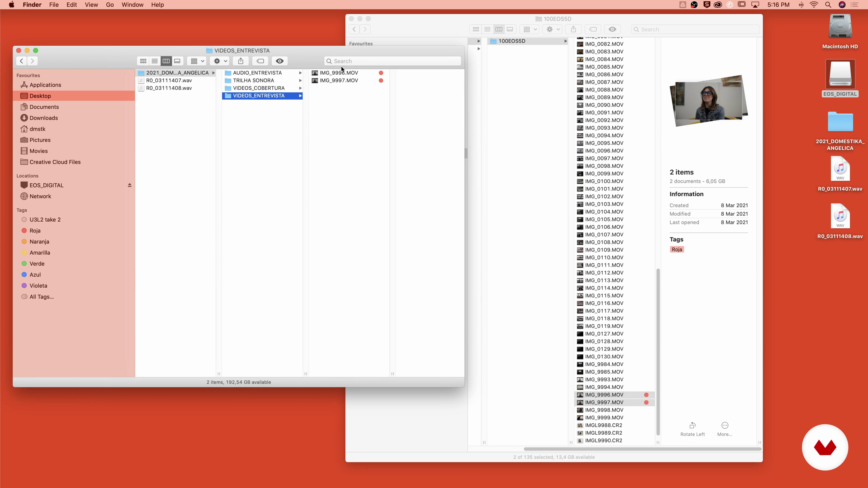Open Spotlight search in menu bar
868x488 pixels.
tap(828, 5)
